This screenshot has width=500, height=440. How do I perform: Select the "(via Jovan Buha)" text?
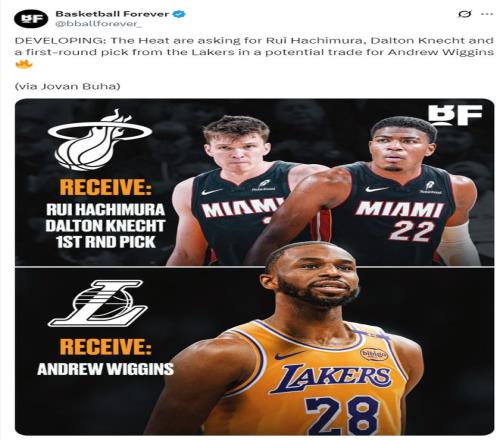pyautogui.click(x=67, y=86)
